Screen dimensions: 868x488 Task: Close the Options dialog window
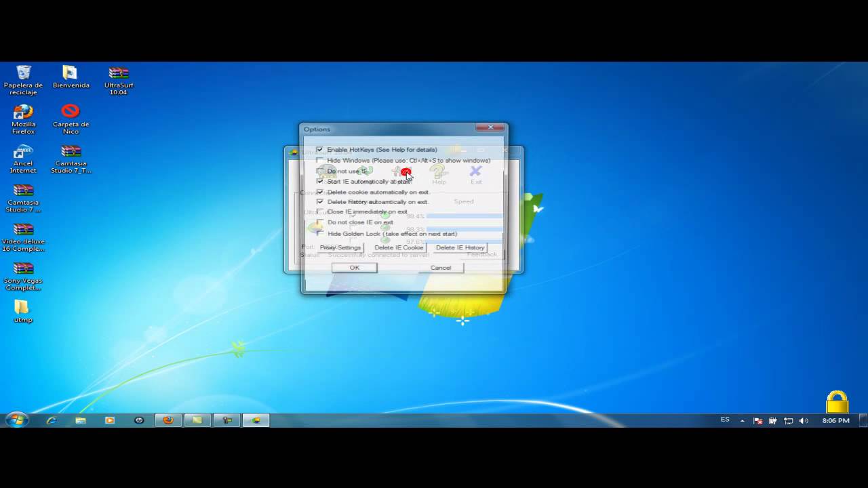tap(490, 127)
